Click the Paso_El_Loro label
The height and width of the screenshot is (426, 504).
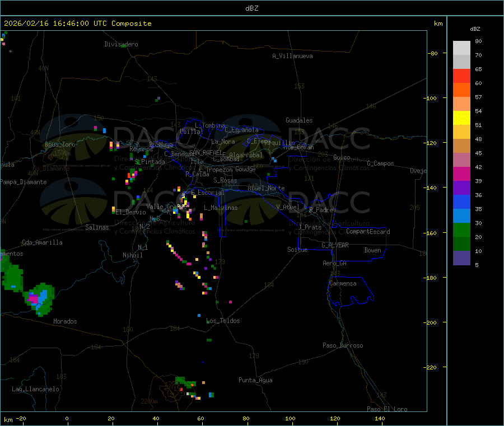point(388,409)
